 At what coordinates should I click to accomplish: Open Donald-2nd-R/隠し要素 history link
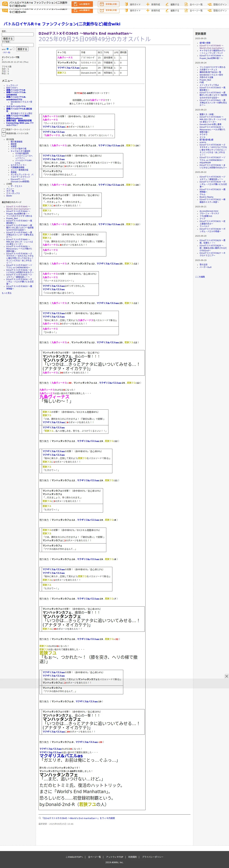(210, 124)
